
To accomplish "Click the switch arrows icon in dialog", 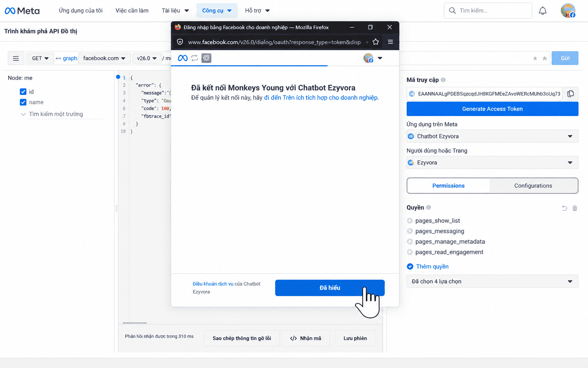I will tap(195, 58).
